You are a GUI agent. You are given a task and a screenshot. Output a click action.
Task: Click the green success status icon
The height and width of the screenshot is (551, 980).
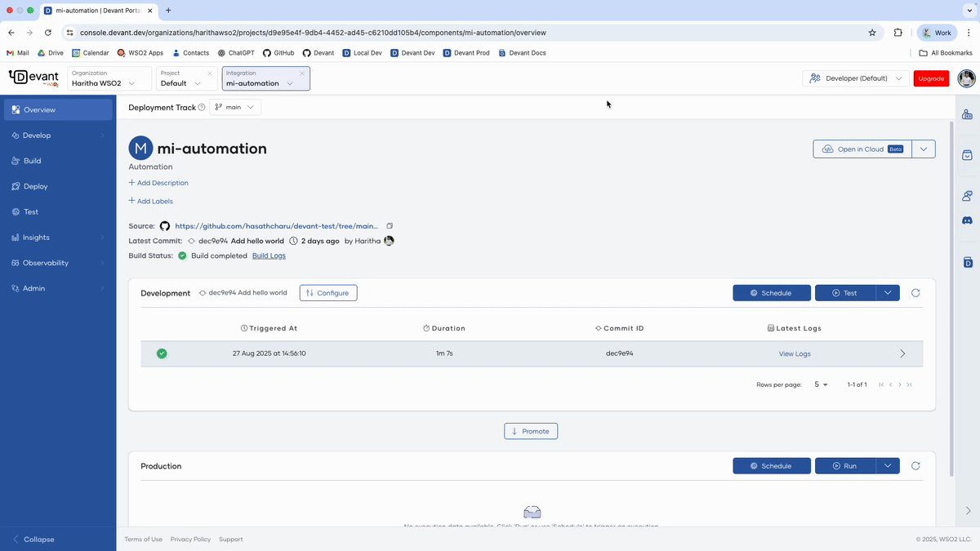tap(162, 353)
